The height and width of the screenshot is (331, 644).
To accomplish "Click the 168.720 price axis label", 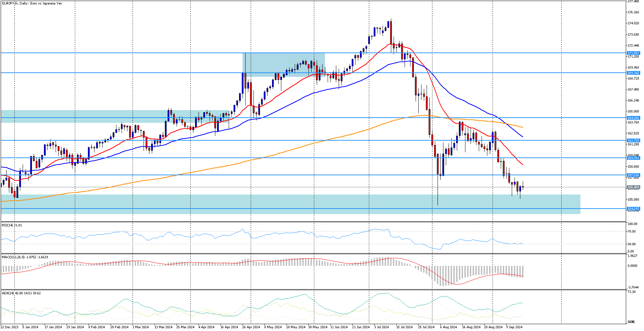I will point(633,79).
